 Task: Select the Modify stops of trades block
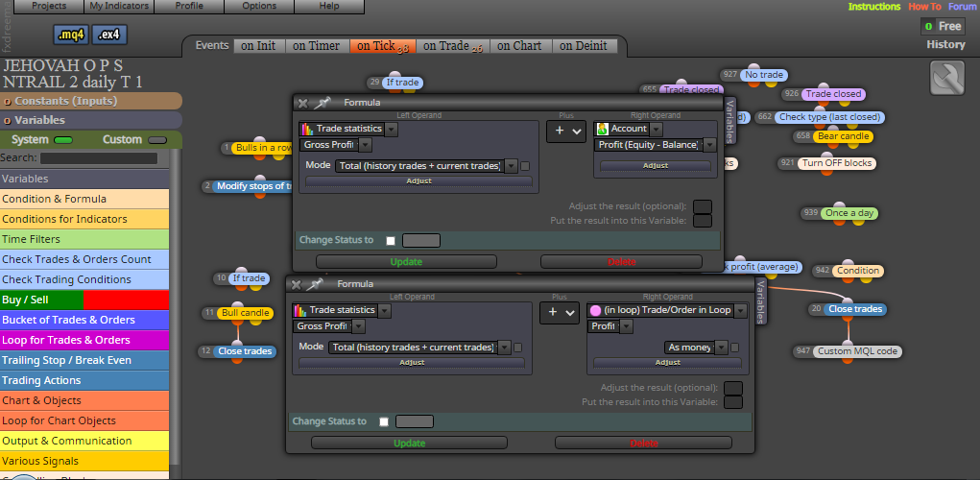(253, 186)
